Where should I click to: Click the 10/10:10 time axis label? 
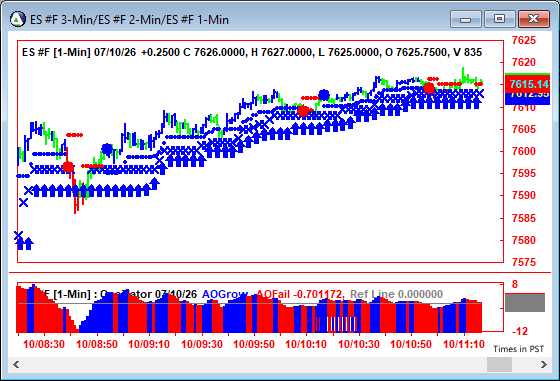coord(306,344)
